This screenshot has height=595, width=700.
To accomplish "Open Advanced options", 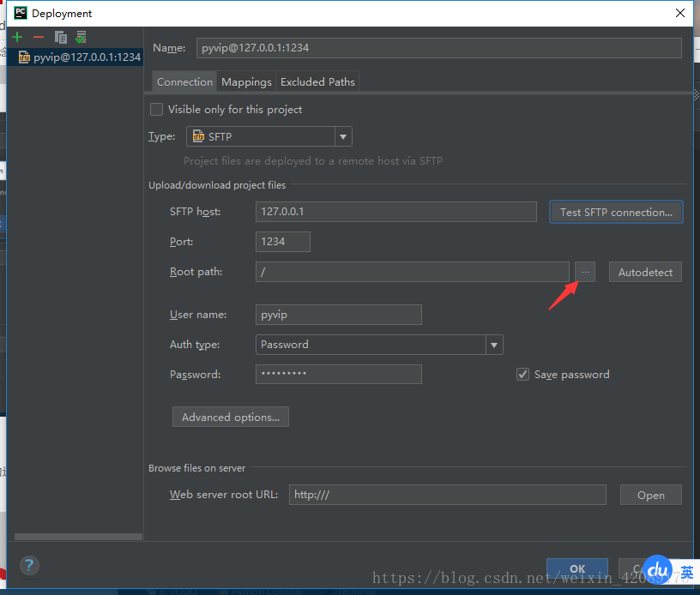I will click(231, 417).
